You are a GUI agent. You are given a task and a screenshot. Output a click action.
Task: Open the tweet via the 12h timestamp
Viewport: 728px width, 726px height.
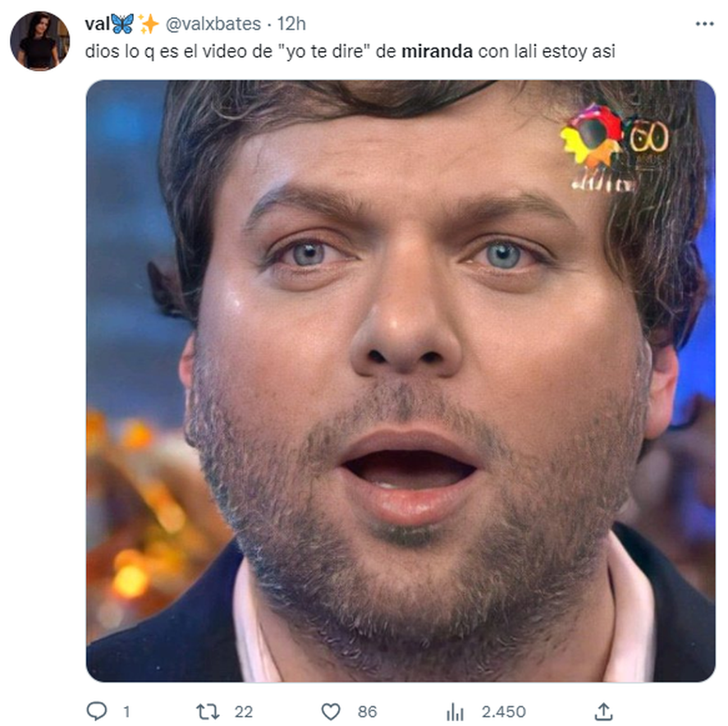[291, 24]
